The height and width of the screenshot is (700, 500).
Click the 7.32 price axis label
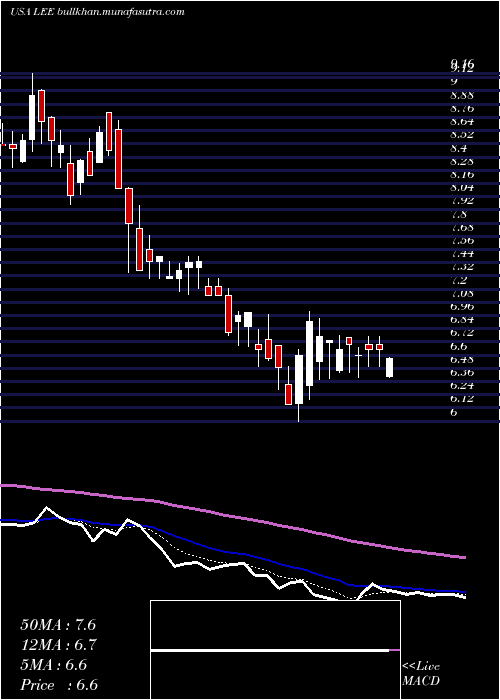[462, 267]
